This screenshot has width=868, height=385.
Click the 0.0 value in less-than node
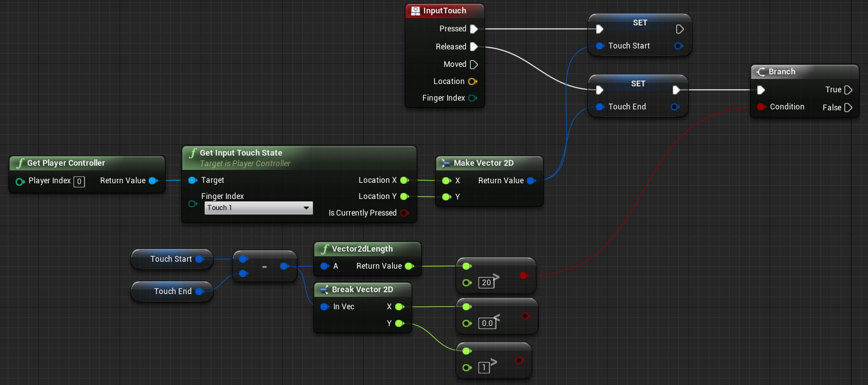(487, 323)
